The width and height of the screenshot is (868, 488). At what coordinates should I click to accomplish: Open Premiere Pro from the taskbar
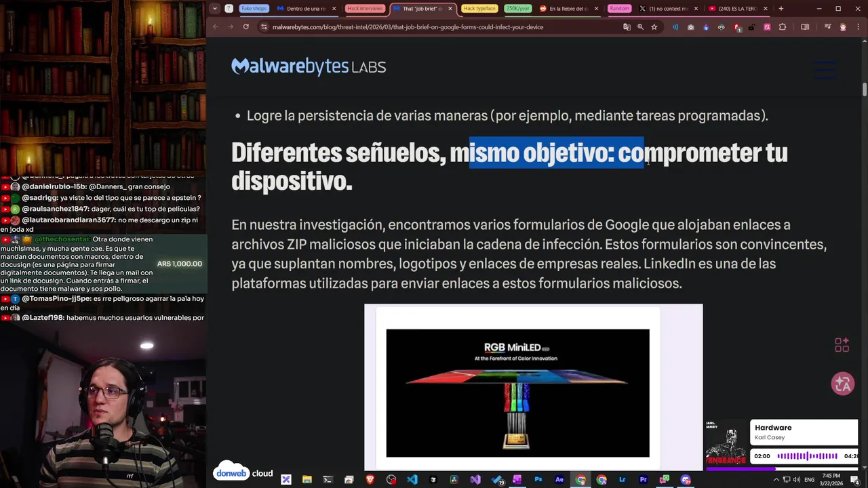pyautogui.click(x=643, y=480)
